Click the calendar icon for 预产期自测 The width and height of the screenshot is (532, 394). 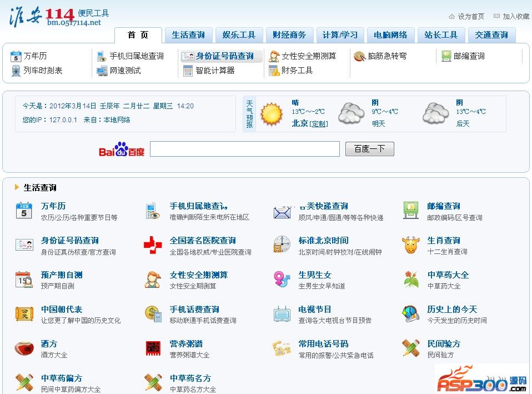coord(24,280)
